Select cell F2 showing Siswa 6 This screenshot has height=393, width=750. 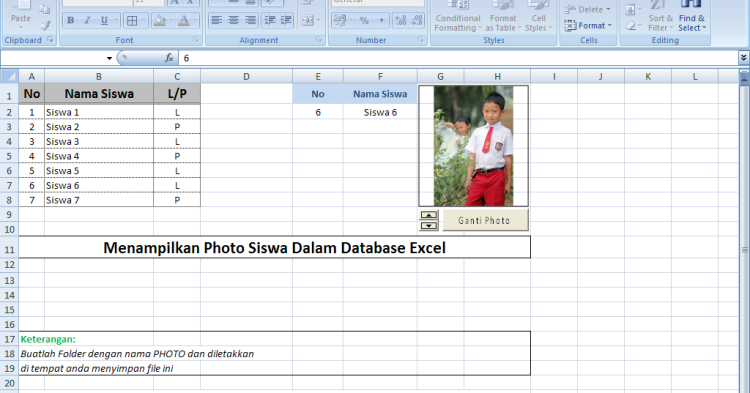coord(380,112)
